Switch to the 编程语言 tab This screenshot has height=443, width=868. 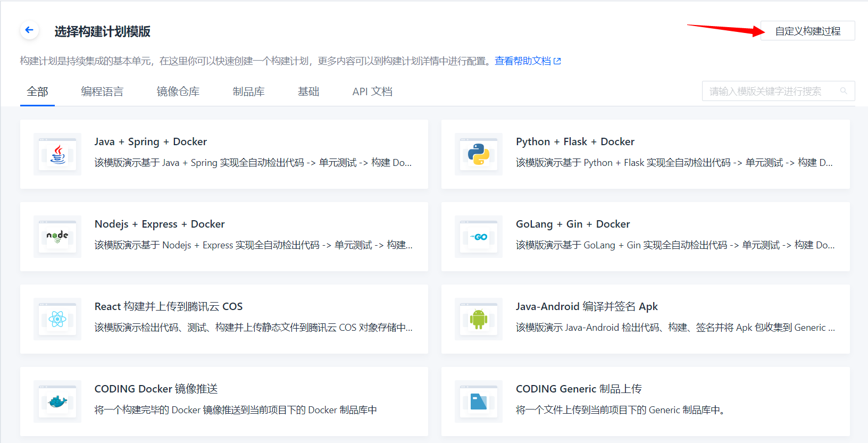tap(102, 91)
